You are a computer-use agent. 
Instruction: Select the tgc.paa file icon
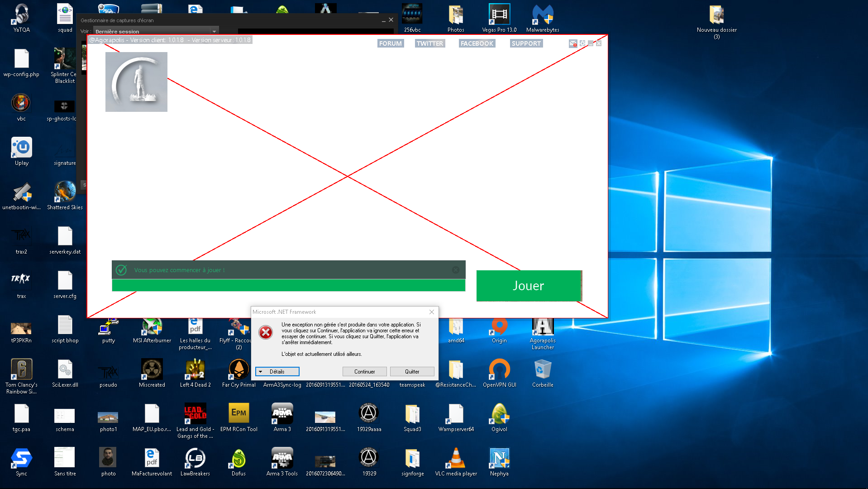[x=21, y=418]
